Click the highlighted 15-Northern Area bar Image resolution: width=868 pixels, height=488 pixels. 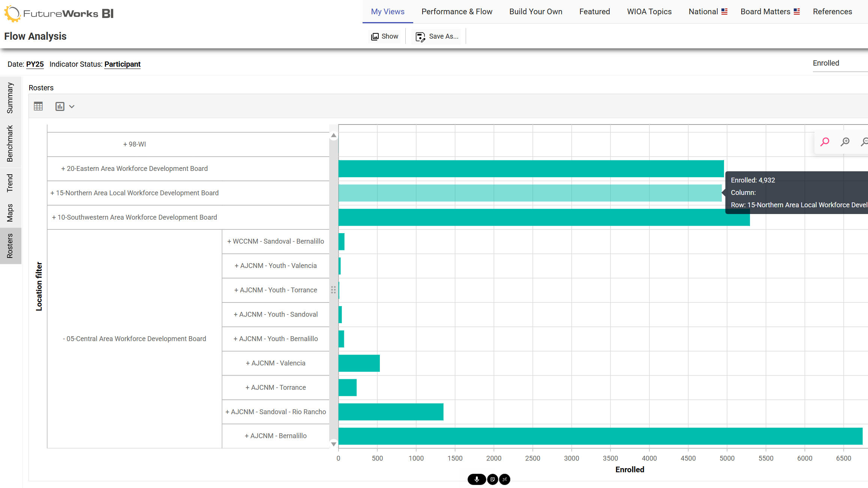[530, 193]
